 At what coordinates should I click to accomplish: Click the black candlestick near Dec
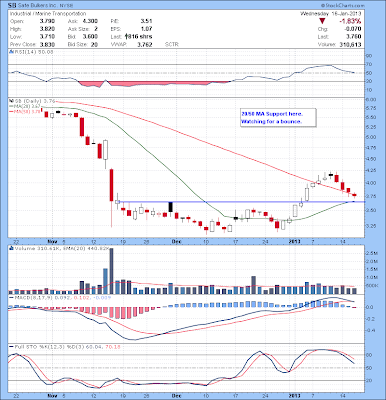coord(171,207)
